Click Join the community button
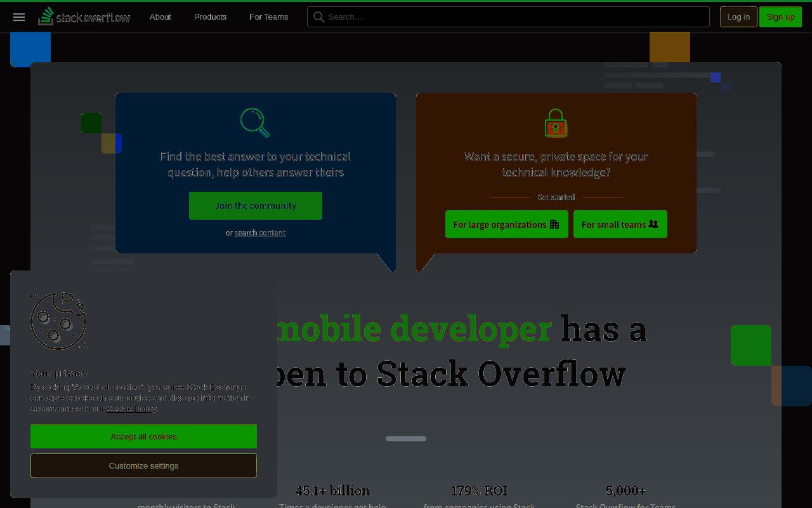812x508 pixels. tap(256, 206)
